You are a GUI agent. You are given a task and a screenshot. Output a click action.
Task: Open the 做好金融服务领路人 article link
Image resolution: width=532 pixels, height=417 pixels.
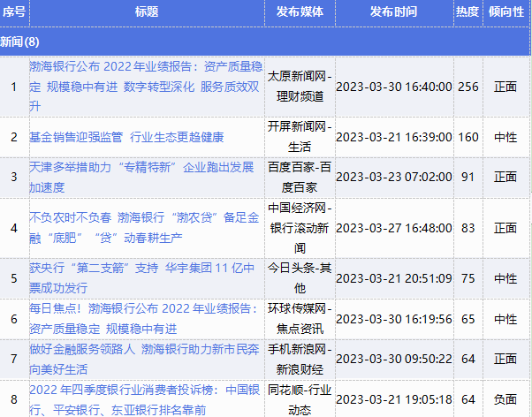(144, 359)
